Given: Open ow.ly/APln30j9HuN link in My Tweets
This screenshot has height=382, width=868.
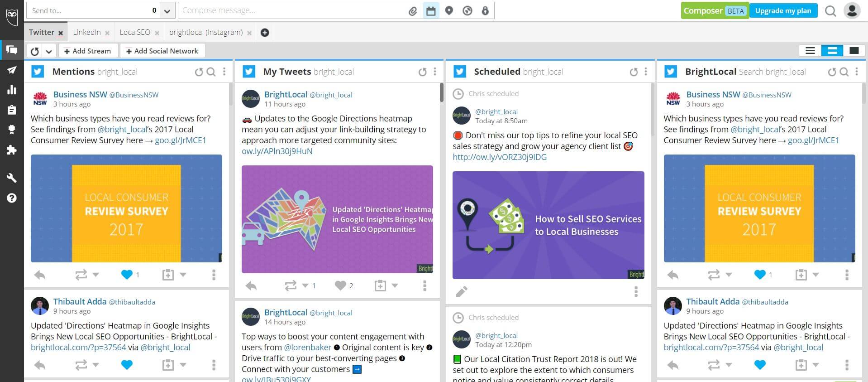Looking at the screenshot, I should tap(277, 151).
